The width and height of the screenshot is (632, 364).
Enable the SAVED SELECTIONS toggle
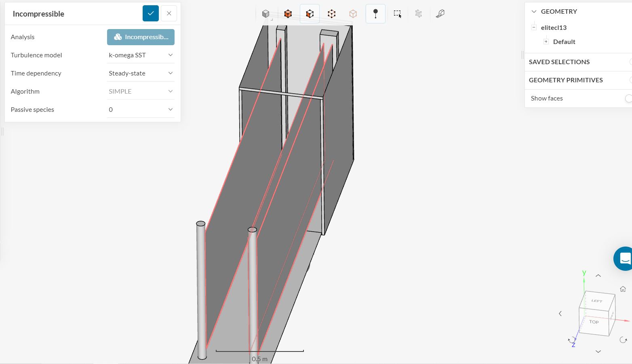630,62
